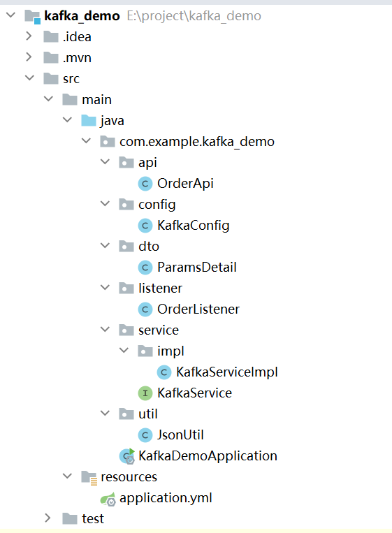The width and height of the screenshot is (392, 533).
Task: Click the OrderApi class icon
Action: point(145,184)
